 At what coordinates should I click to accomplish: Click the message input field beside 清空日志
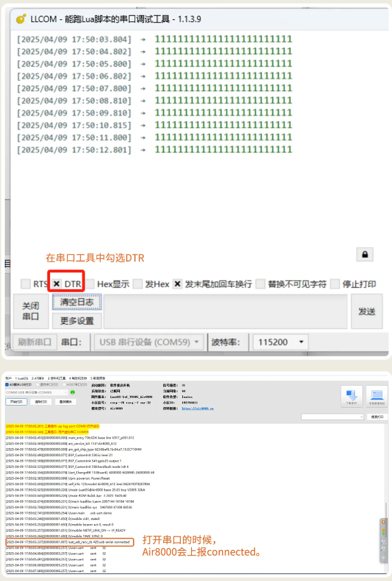(225, 311)
